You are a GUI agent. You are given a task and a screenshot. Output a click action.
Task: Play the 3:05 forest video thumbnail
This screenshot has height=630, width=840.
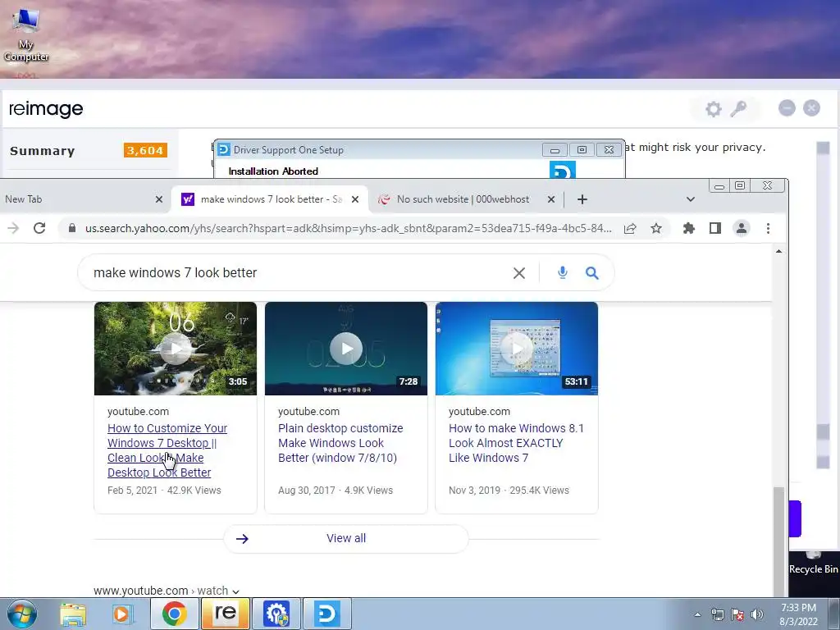[176, 349]
